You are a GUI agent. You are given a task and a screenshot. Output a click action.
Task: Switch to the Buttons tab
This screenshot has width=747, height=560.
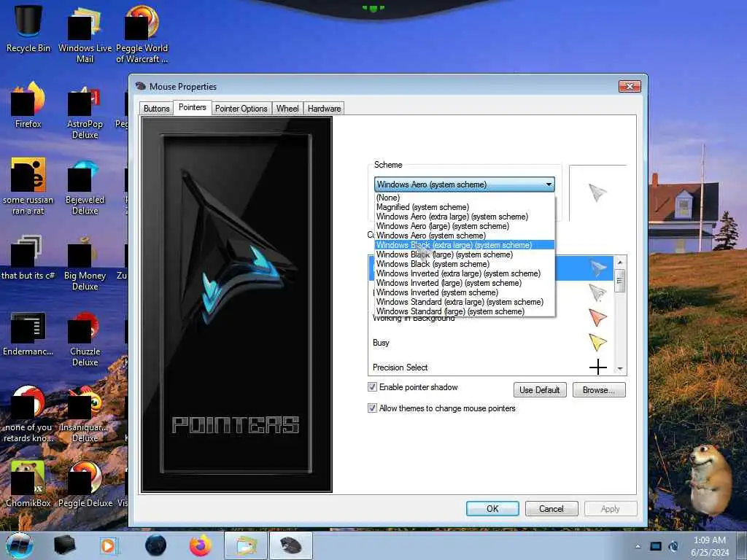click(x=156, y=109)
